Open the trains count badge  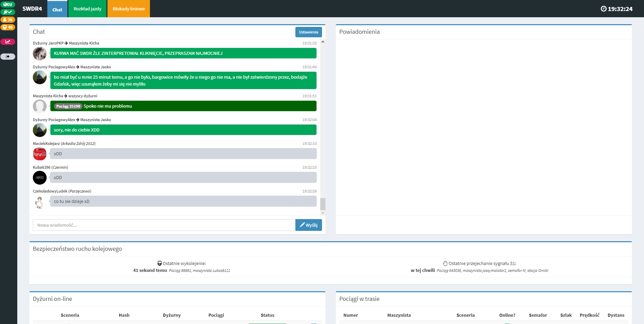(x=8, y=27)
